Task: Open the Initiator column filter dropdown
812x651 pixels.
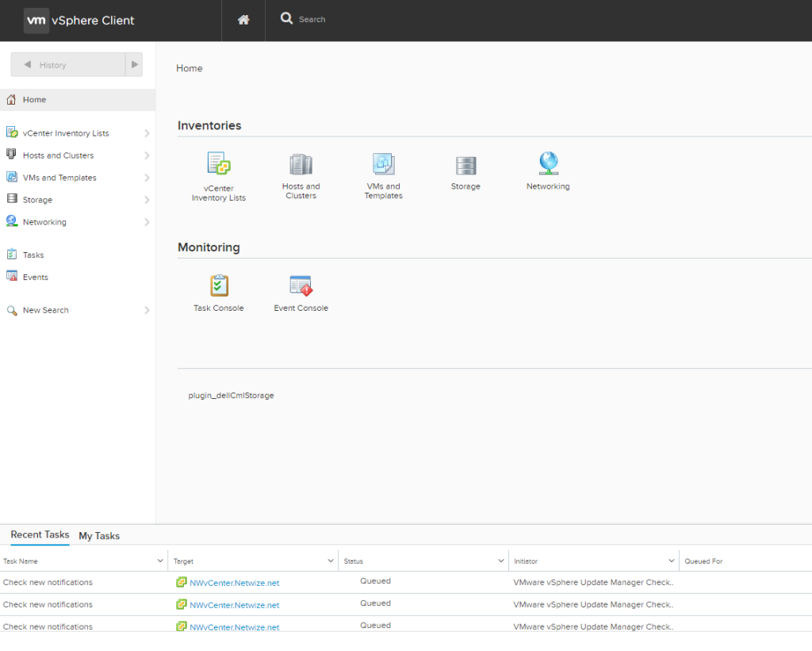Action: (672, 561)
